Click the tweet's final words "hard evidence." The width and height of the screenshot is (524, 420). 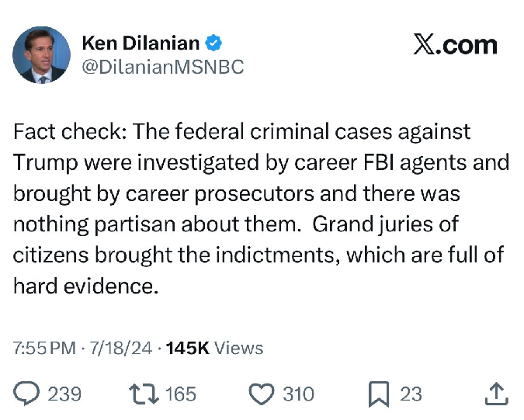click(85, 286)
